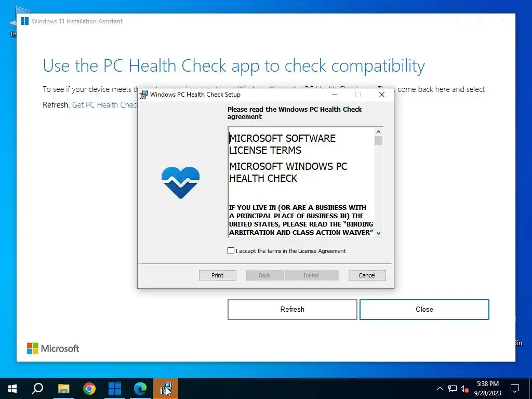
Task: Click the Windows logo in Installation Assistant title bar
Action: coord(24,21)
